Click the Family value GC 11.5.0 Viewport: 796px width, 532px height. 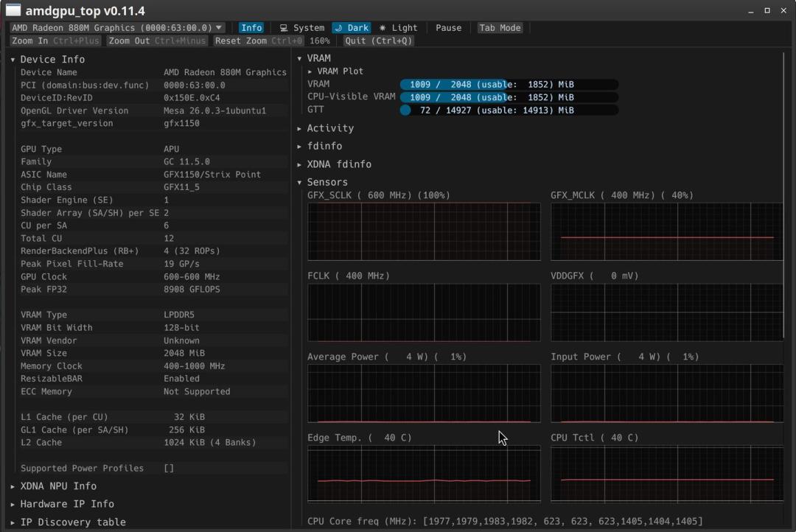(x=186, y=162)
